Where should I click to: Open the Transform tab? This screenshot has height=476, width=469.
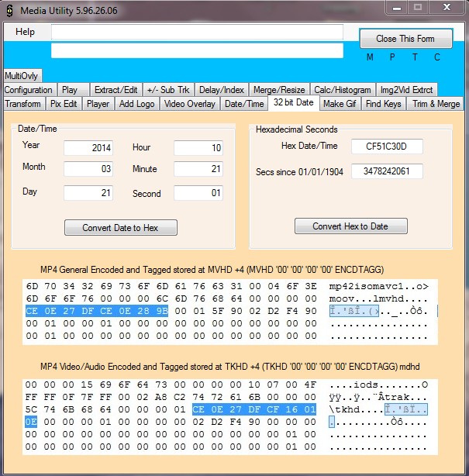23,104
